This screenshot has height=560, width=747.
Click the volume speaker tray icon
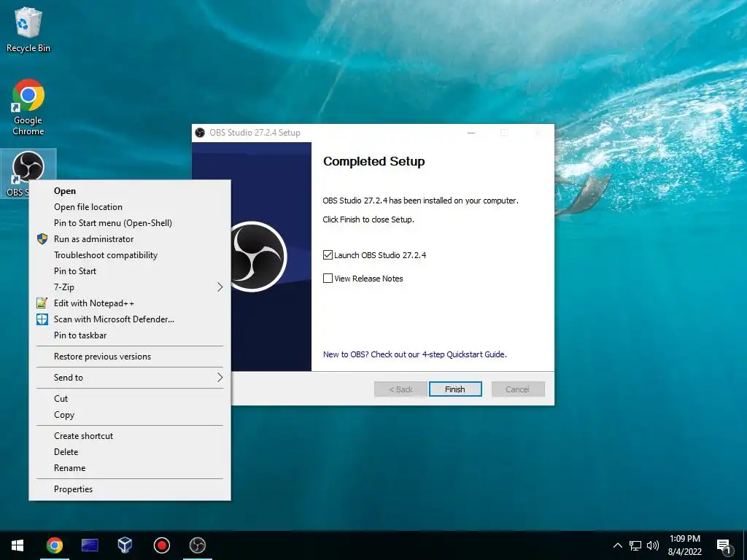[653, 545]
